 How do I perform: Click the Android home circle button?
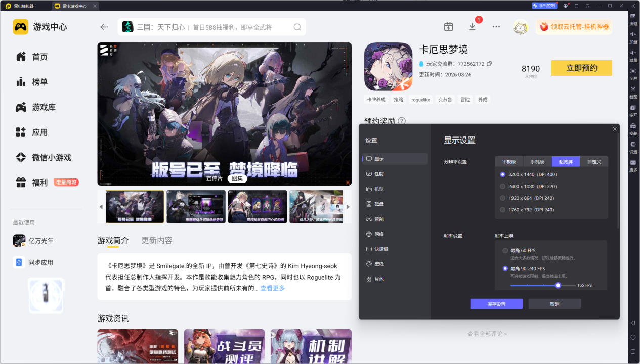pos(633,337)
